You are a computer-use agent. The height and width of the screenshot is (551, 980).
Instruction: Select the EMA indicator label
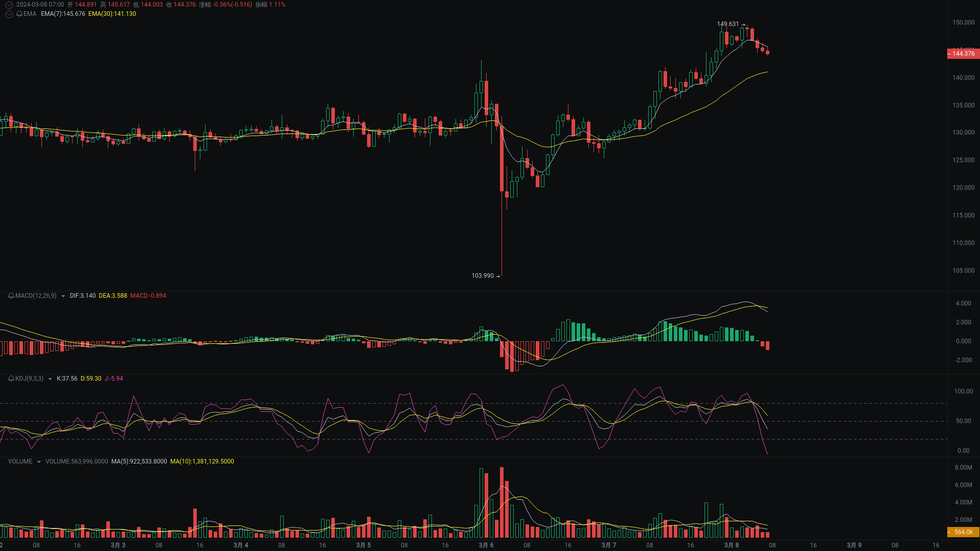click(30, 14)
